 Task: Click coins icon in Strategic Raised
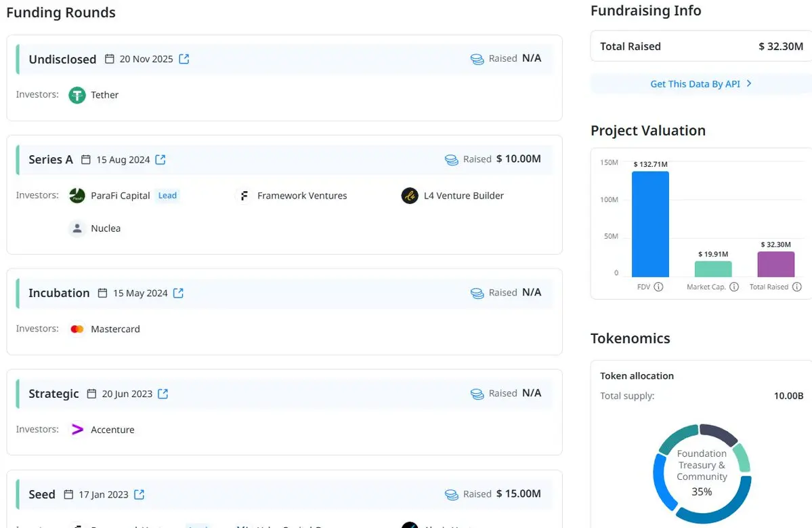(x=477, y=394)
